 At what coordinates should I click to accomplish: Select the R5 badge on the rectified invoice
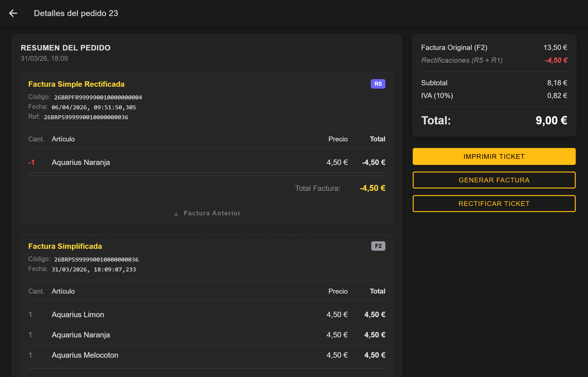(x=378, y=84)
